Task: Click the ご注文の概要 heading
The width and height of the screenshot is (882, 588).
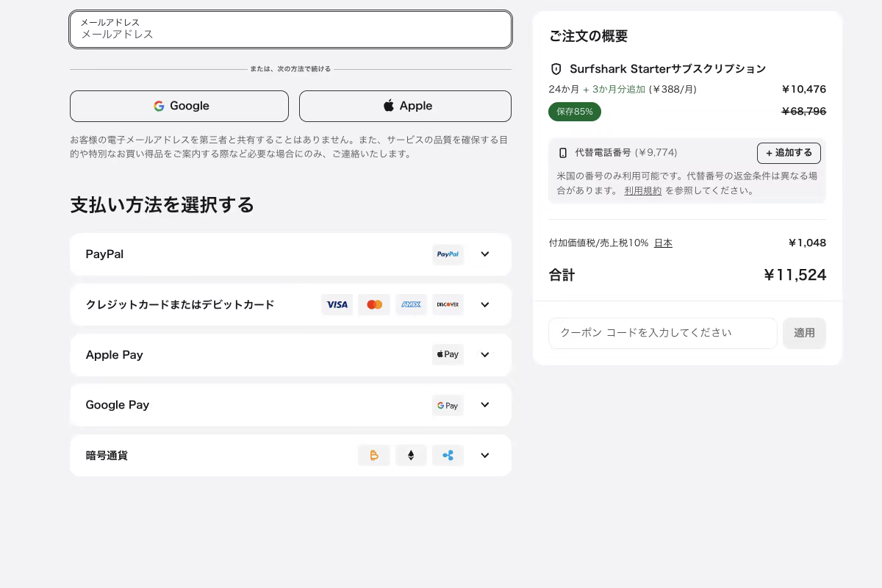Action: (x=588, y=36)
